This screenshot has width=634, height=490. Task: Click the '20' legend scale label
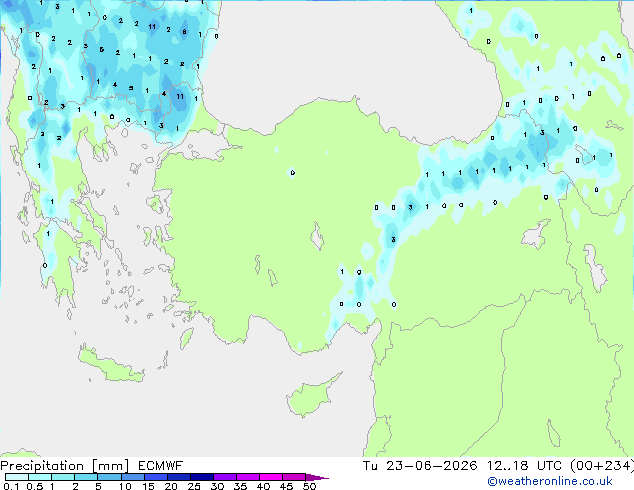coord(171,486)
